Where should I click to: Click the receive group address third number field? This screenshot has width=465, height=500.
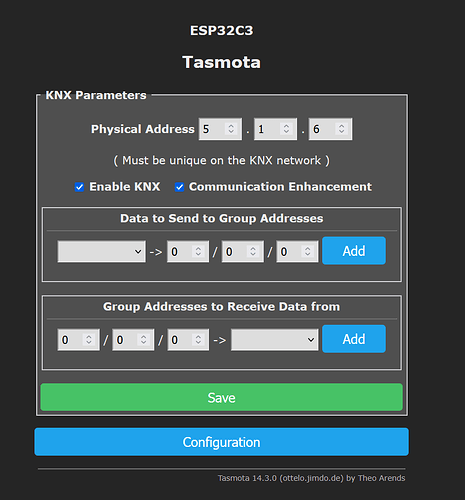tap(188, 340)
